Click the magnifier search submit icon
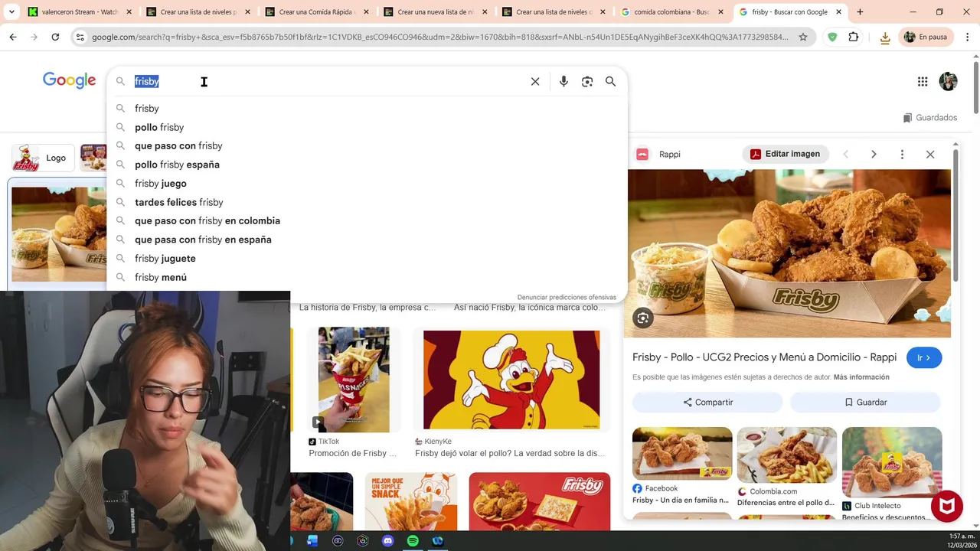The width and height of the screenshot is (980, 551). tap(610, 81)
